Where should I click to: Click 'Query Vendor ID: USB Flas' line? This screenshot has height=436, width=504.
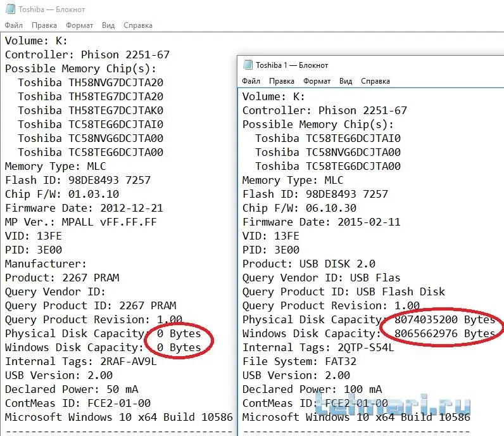(x=322, y=278)
